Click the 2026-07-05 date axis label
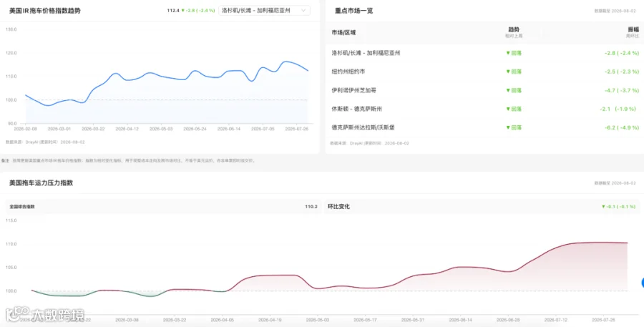This screenshot has width=644, height=327. tap(263, 129)
